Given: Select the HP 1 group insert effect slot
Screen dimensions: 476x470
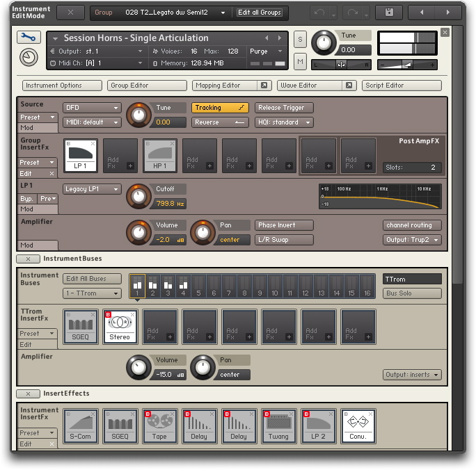Looking at the screenshot, I should pyautogui.click(x=159, y=156).
